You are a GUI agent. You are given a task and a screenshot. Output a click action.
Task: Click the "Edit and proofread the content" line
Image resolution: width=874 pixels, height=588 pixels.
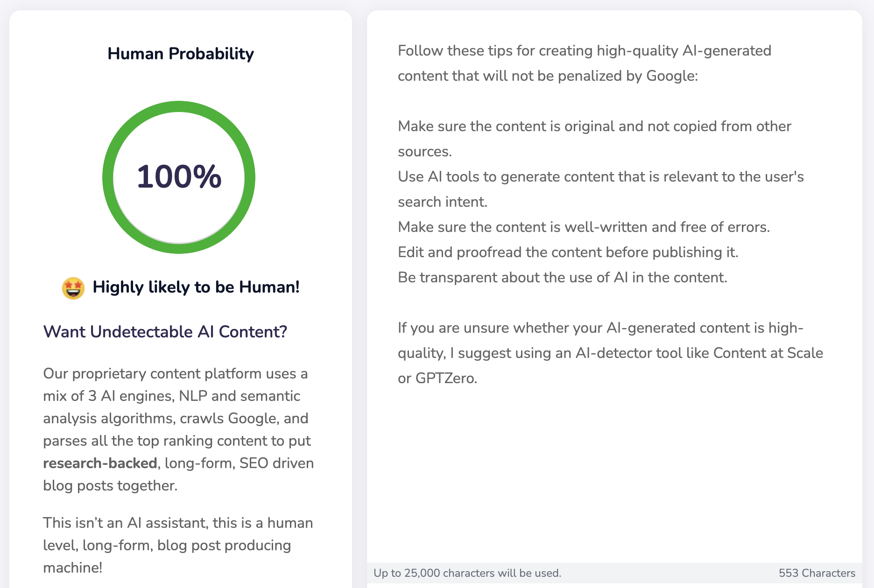point(568,252)
